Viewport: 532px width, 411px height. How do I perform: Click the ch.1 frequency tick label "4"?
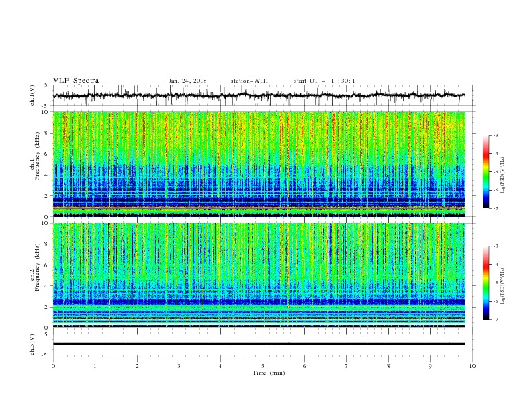click(x=47, y=175)
